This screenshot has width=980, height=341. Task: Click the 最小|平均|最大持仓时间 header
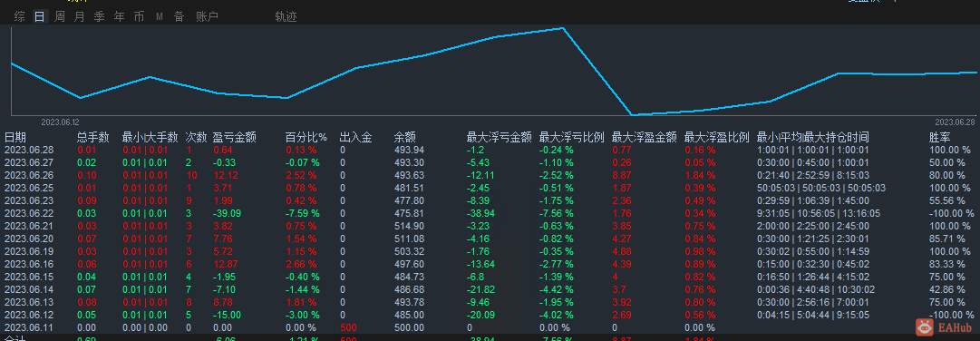812,137
